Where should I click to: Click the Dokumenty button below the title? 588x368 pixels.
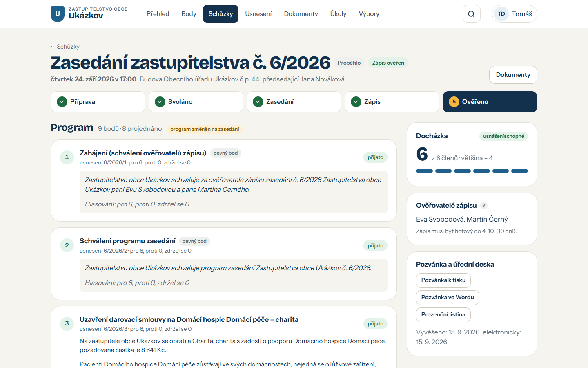coord(513,75)
